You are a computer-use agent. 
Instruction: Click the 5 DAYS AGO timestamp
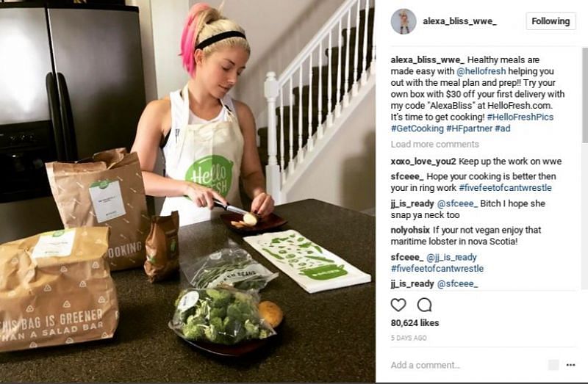(x=409, y=338)
